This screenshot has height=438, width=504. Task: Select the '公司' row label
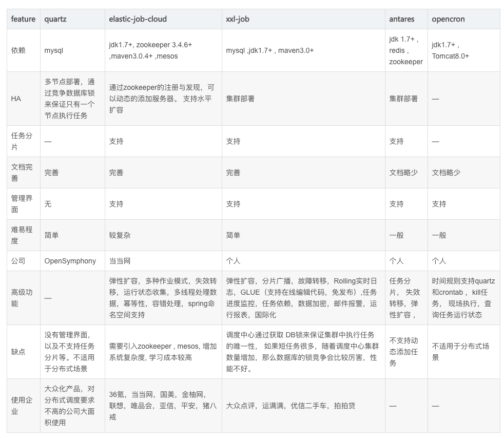pyautogui.click(x=24, y=261)
